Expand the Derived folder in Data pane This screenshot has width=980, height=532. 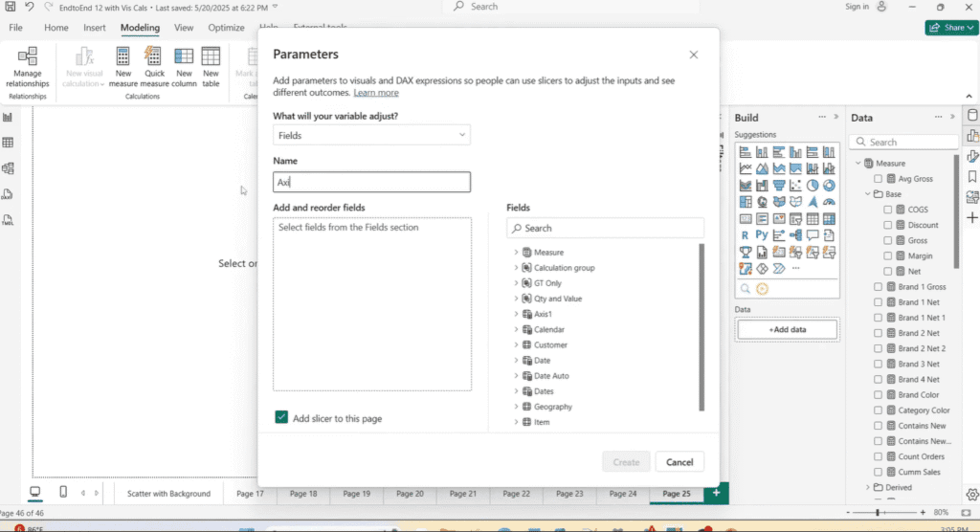pyautogui.click(x=867, y=487)
